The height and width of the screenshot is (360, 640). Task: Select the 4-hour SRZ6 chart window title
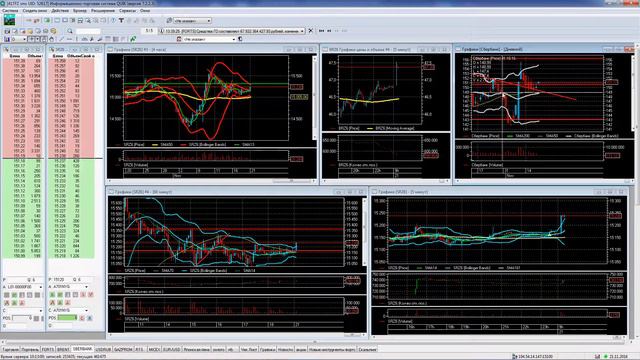[140, 49]
